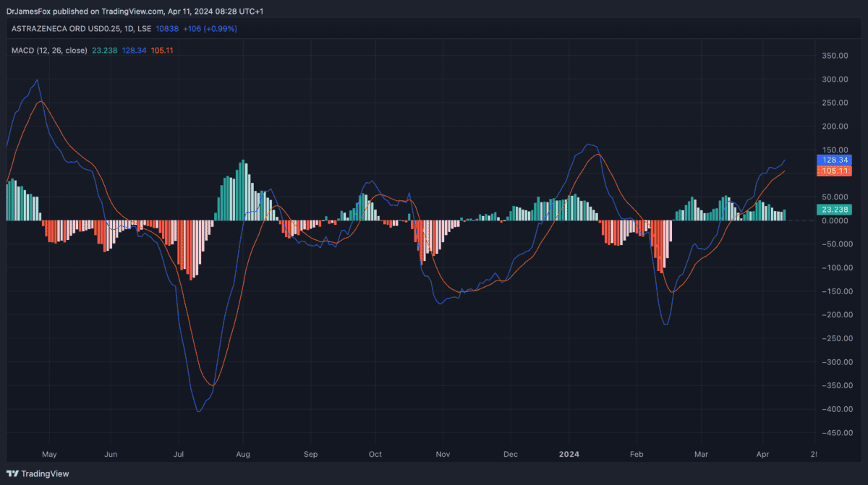Click the TradingView logo icon
The image size is (868, 485).
(x=12, y=474)
